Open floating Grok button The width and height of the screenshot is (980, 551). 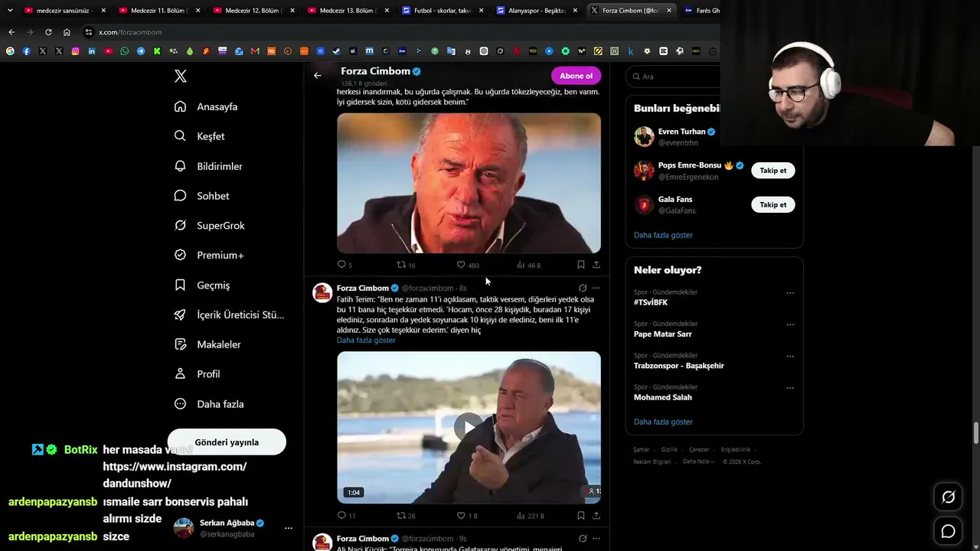coord(948,497)
